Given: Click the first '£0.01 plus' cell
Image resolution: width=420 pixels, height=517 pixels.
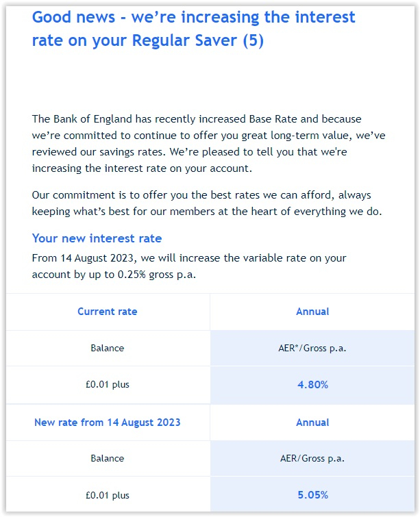Looking at the screenshot, I should [x=108, y=384].
